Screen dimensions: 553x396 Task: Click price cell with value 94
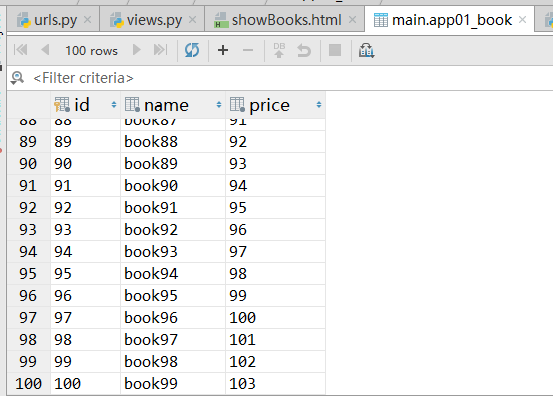point(275,186)
